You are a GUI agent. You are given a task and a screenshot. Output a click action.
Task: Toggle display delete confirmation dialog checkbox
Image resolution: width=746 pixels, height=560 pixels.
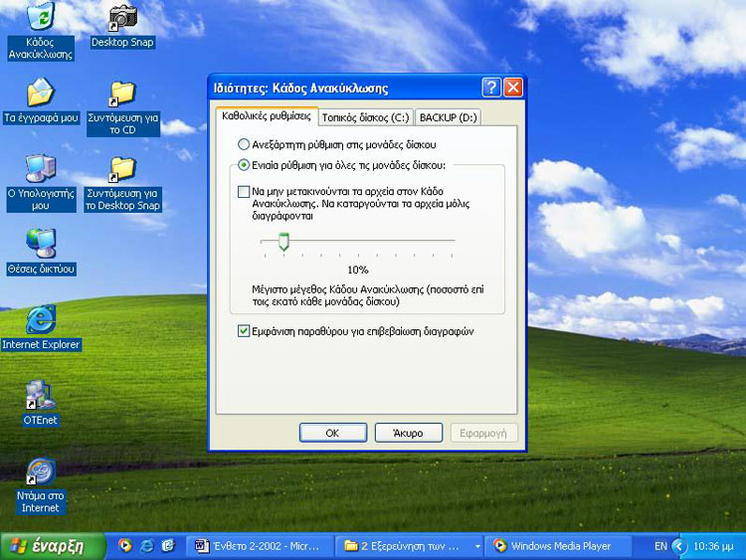click(243, 331)
